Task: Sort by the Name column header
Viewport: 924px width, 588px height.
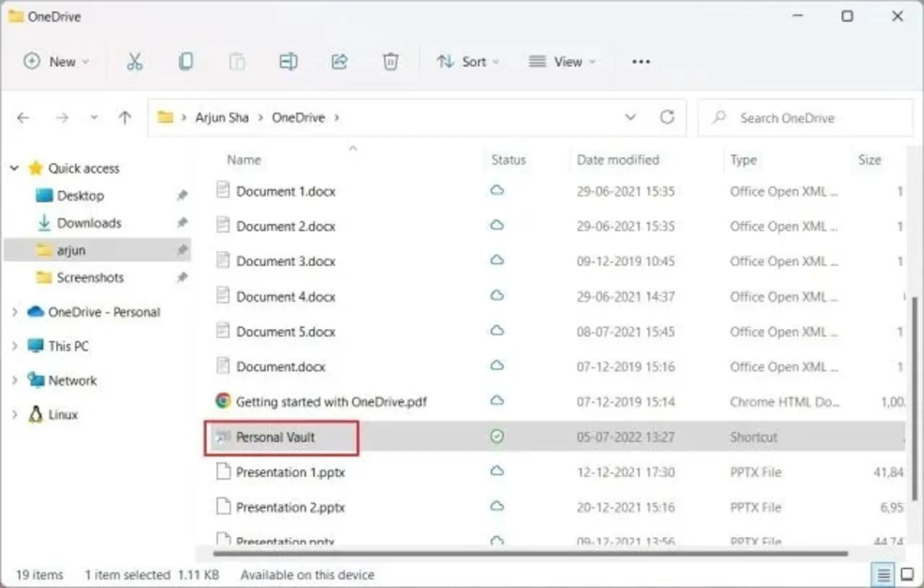Action: tap(244, 160)
